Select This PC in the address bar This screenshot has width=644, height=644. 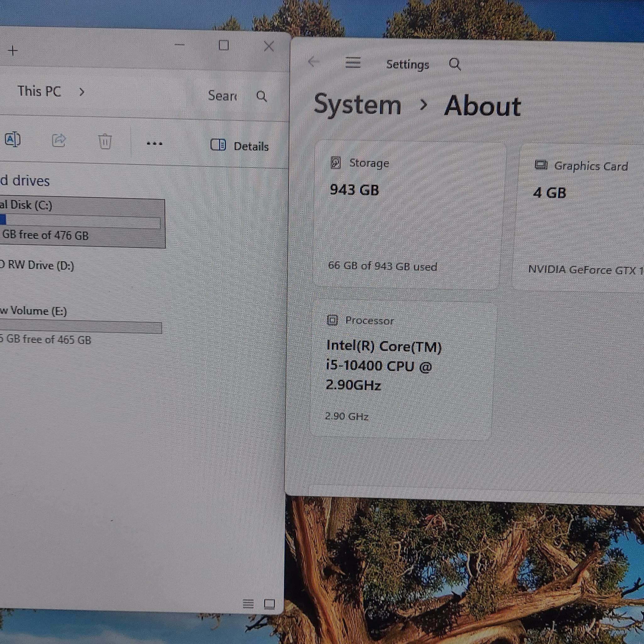pyautogui.click(x=39, y=91)
